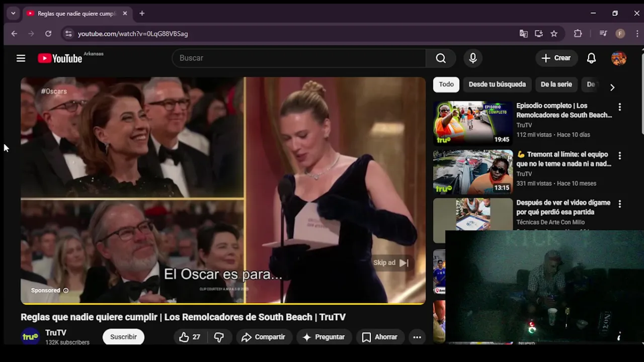Image resolution: width=644 pixels, height=362 pixels.
Task: Show next filter chips with arrow
Action: (612, 87)
